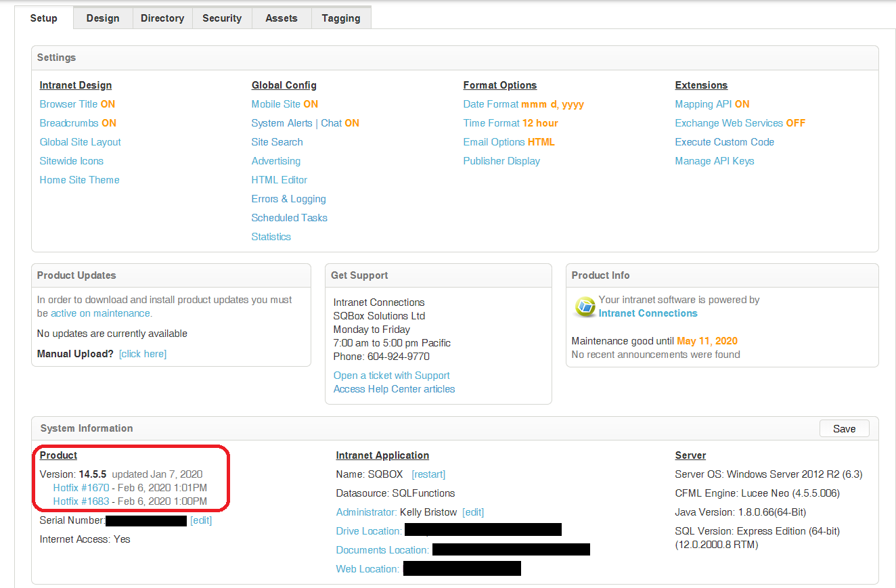Click the Documents Location link
896x588 pixels.
pyautogui.click(x=382, y=550)
